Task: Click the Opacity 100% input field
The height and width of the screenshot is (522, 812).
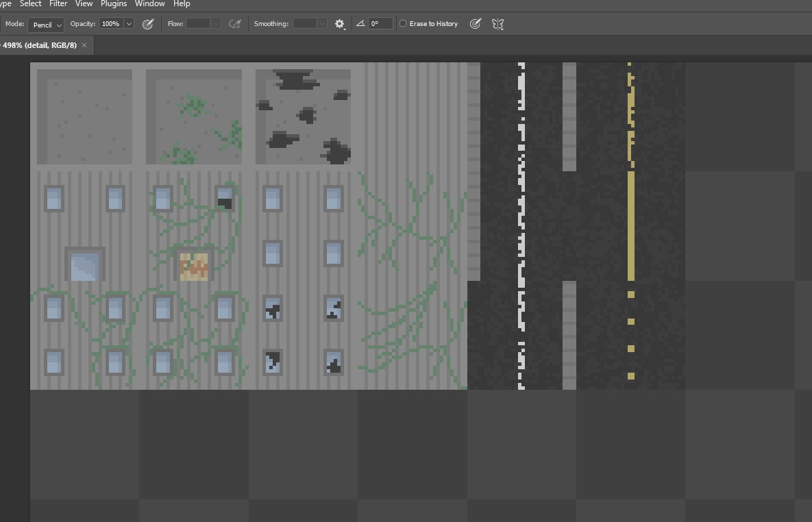Action: click(x=110, y=24)
